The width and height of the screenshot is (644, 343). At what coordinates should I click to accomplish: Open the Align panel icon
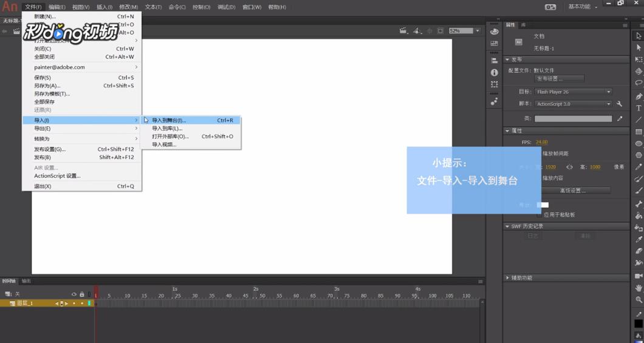494,61
